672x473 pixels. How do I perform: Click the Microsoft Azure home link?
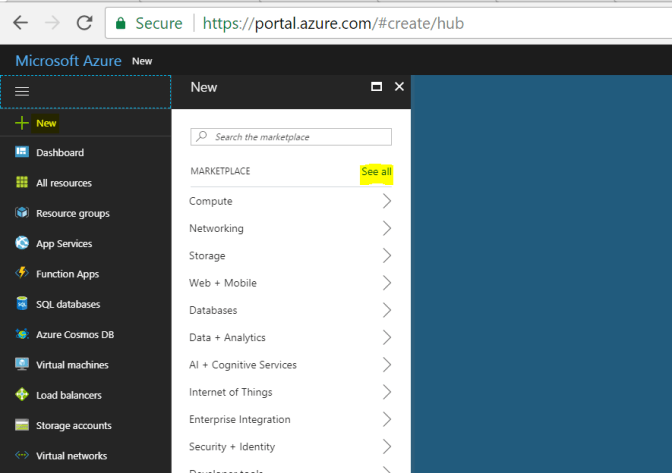pyautogui.click(x=68, y=61)
